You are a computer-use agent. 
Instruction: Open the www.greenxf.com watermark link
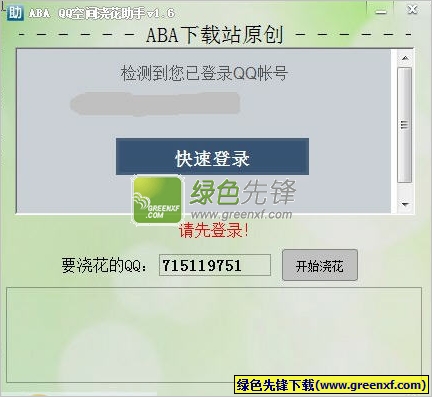(241, 214)
